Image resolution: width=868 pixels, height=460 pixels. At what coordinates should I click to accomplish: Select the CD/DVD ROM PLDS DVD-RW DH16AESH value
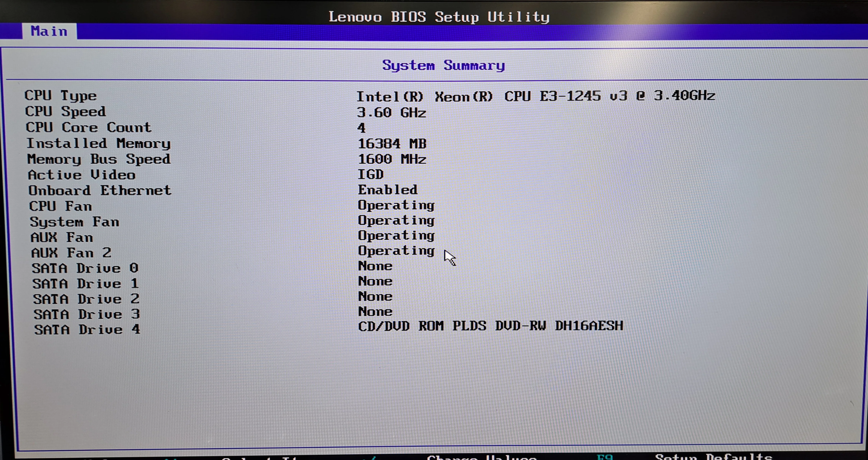click(491, 326)
